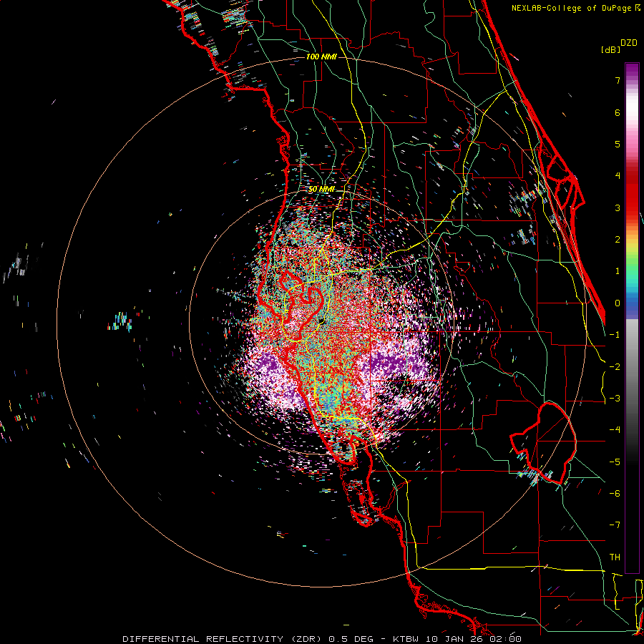Click the purple top of the color bar
The height and width of the screenshot is (644, 644).
[x=632, y=70]
